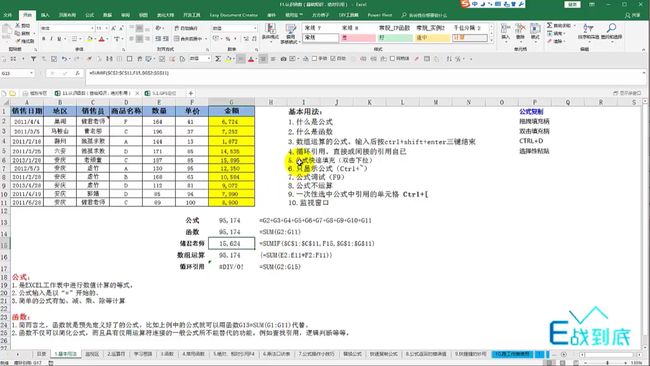Screen dimensions: 650x366
Task: Toggle the checked checkbox in quick toolbar
Action: click(x=332, y=59)
